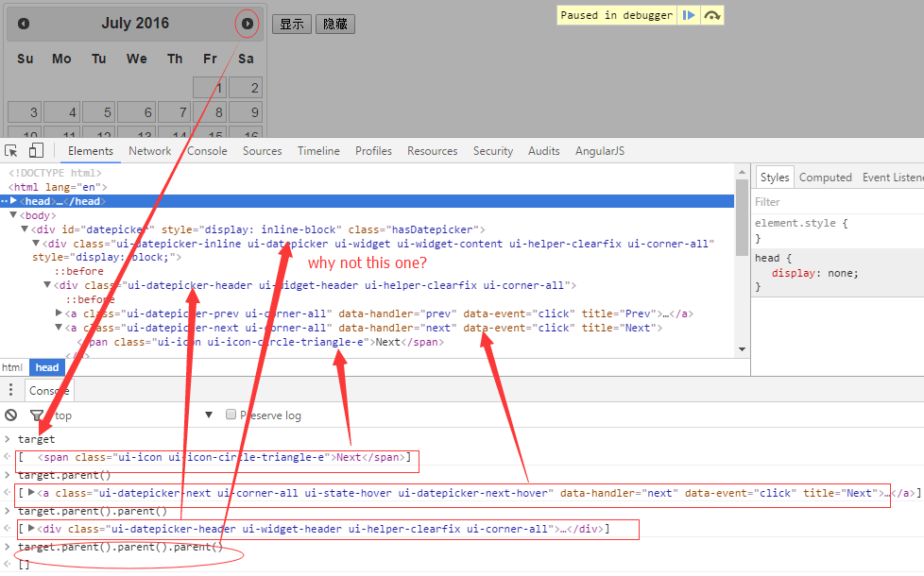924x576 pixels.
Task: Pick July 4 in the calendar
Action: pyautogui.click(x=61, y=112)
